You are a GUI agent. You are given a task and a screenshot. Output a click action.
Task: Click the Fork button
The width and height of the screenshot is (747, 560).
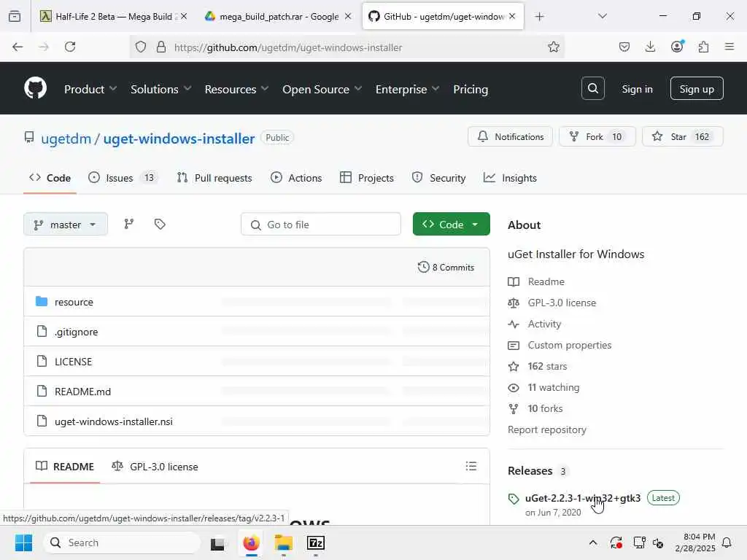597,136
